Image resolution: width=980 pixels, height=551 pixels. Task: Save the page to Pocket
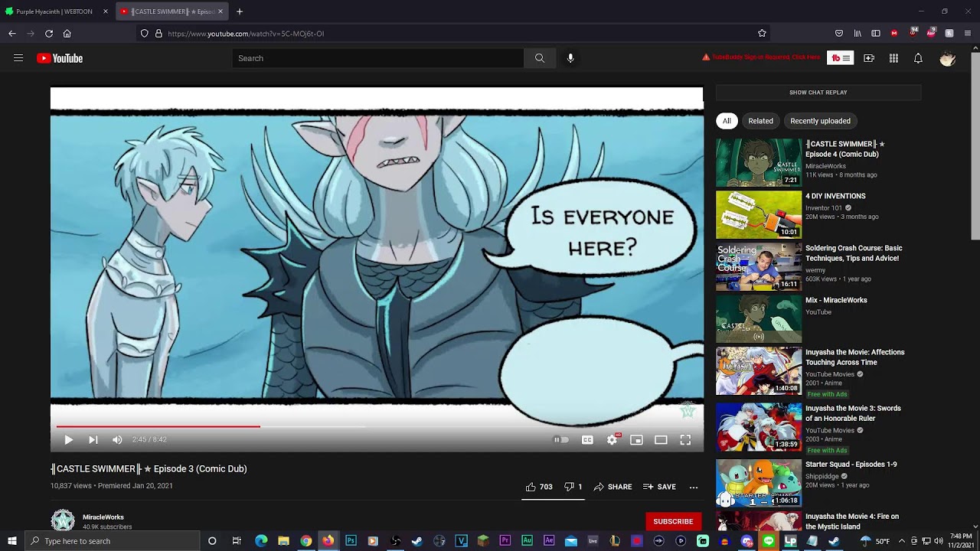click(839, 34)
